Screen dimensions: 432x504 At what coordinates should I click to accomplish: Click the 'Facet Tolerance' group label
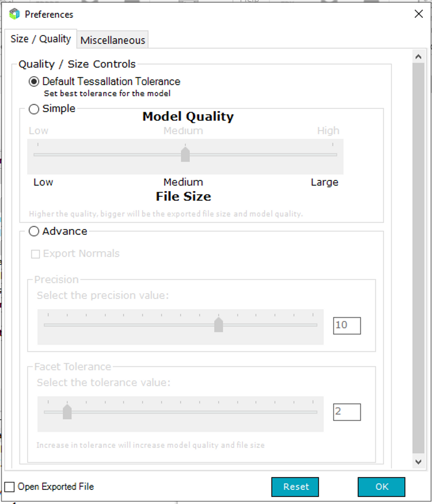point(73,367)
